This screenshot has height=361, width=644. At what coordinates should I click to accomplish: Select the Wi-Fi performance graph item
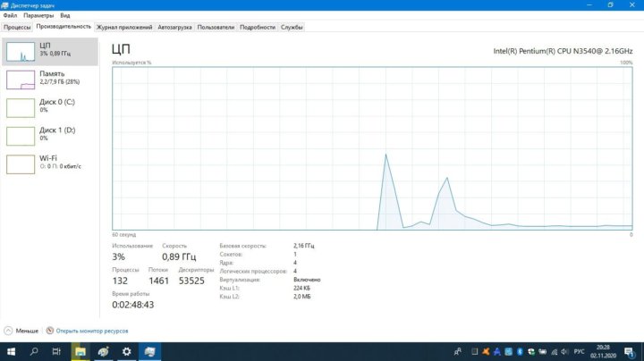pyautogui.click(x=49, y=163)
